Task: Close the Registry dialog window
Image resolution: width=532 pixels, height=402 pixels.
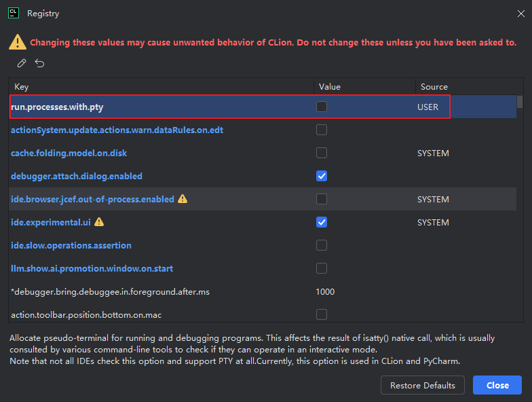Action: pos(520,13)
